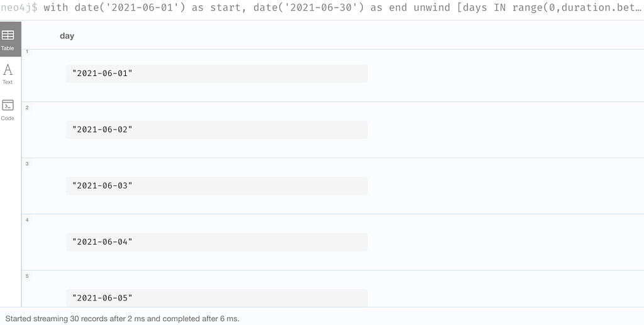The height and width of the screenshot is (325, 644).
Task: Open the Code view icon
Action: point(8,106)
